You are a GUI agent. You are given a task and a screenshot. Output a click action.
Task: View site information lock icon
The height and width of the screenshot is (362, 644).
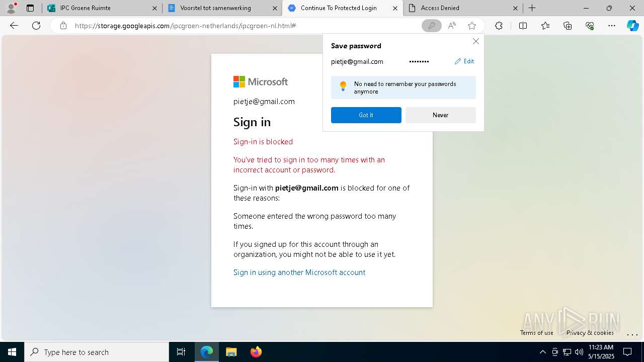tap(63, 26)
